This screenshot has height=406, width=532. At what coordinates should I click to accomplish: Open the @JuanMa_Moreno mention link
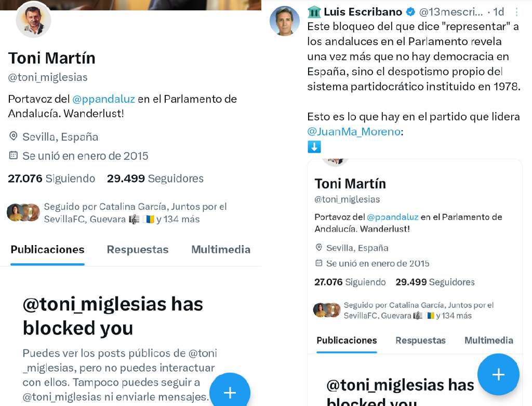pos(354,131)
